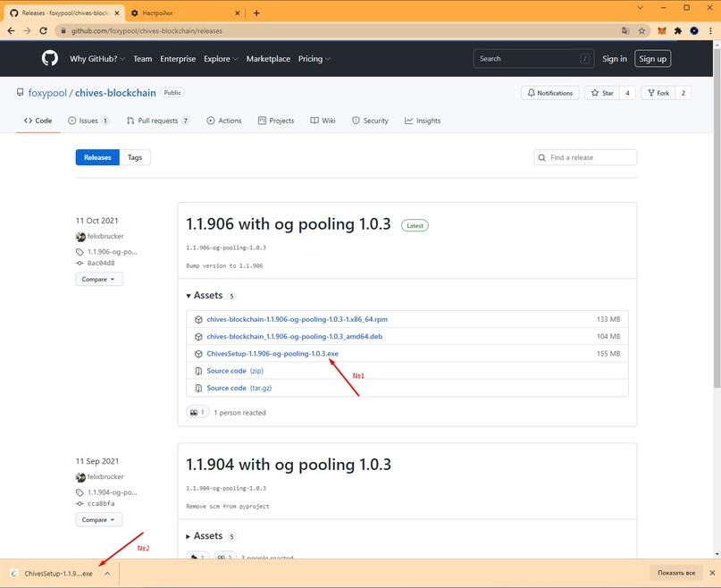Click Показать все in downloads bar
The width and height of the screenshot is (721, 588).
pyautogui.click(x=676, y=573)
